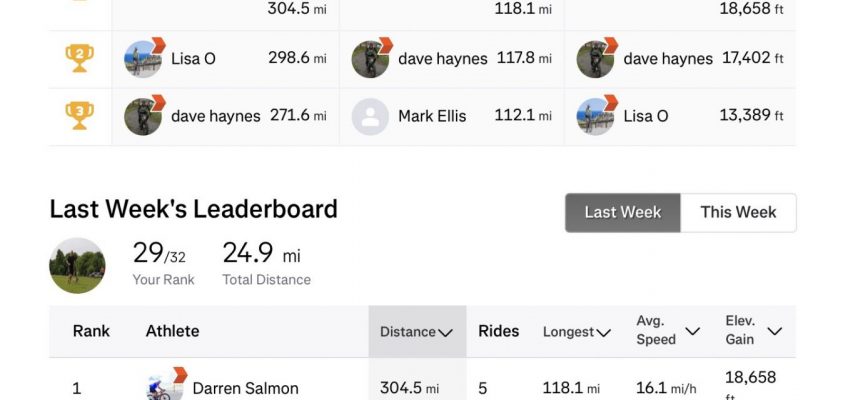Open Mark Ellis profile link
The width and height of the screenshot is (848, 400).
[x=432, y=116]
